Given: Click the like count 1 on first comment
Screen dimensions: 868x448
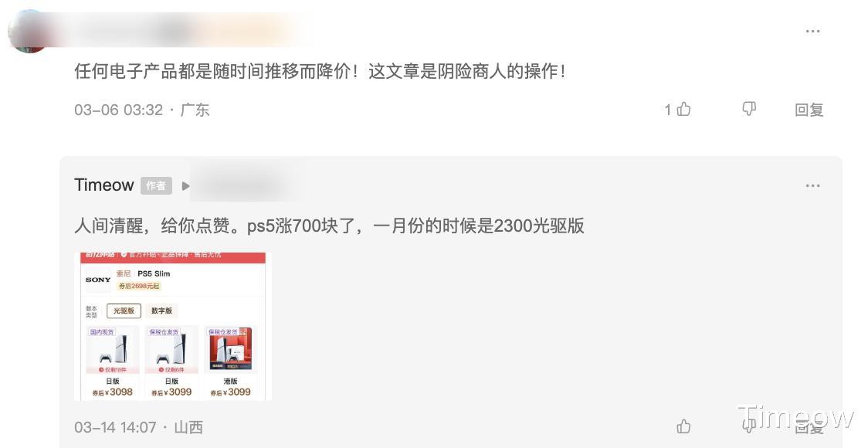Looking at the screenshot, I should (x=668, y=110).
